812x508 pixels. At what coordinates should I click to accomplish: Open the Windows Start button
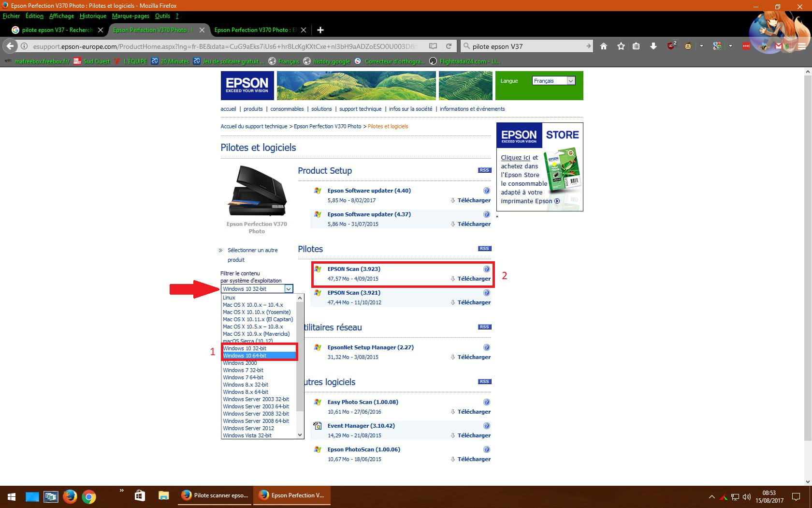(x=12, y=496)
